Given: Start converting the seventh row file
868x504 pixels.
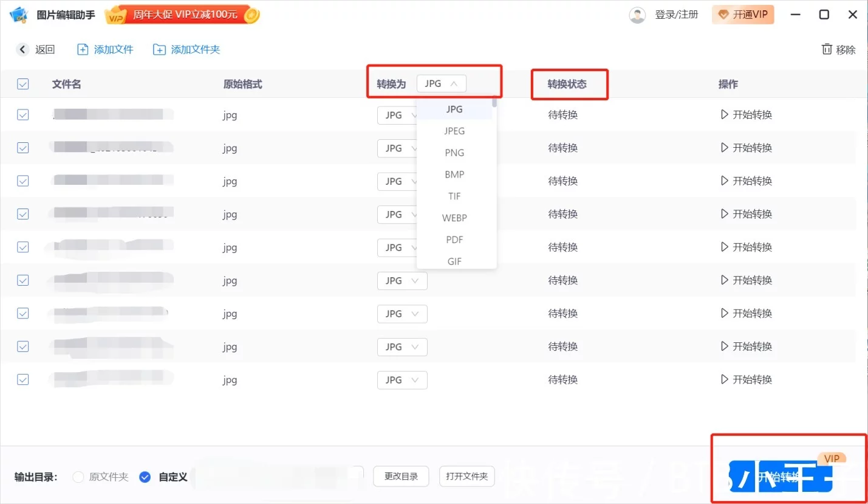Looking at the screenshot, I should coord(746,313).
